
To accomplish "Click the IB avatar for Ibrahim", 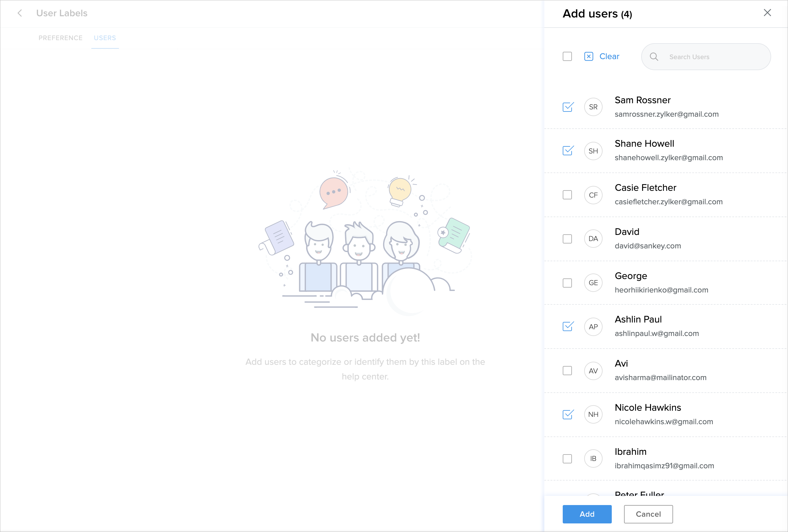I will click(x=593, y=459).
